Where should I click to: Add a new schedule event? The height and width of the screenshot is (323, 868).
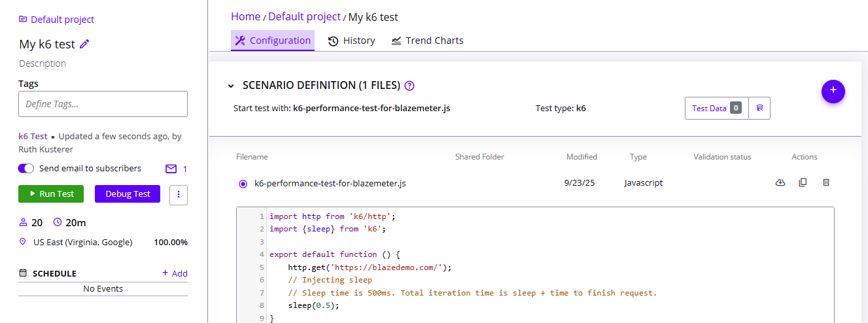tap(175, 273)
